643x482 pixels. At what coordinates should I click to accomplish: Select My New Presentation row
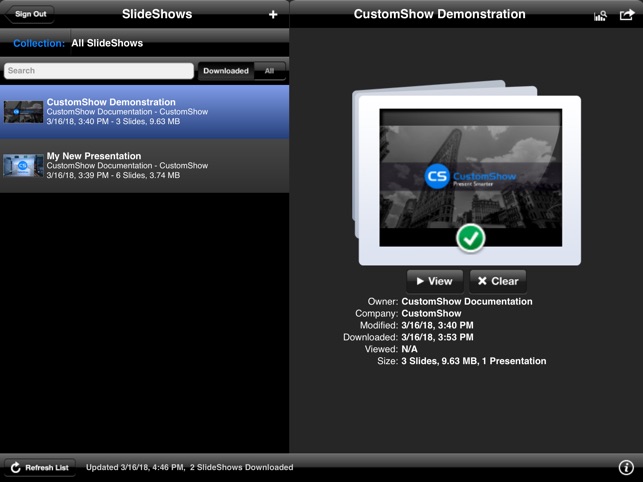(x=144, y=166)
